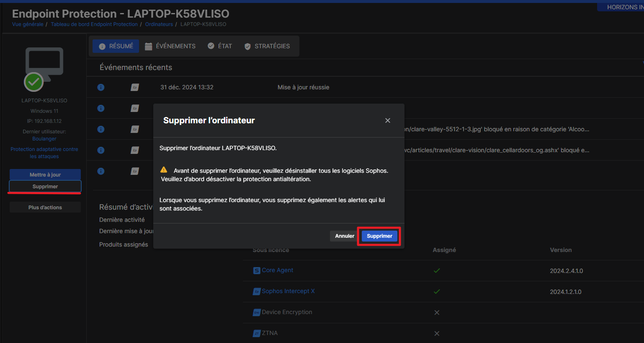Image resolution: width=644 pixels, height=343 pixels.
Task: Click the event blocked for category 'Alcoo...'
Action: pyautogui.click(x=497, y=129)
